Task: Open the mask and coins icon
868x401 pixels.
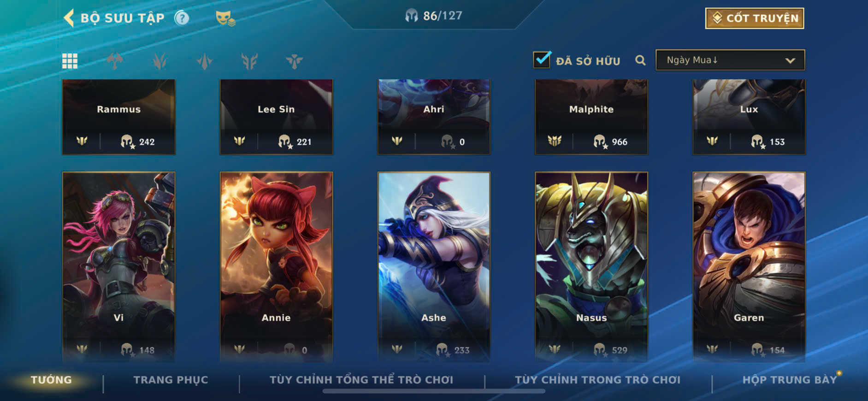Action: (x=225, y=18)
